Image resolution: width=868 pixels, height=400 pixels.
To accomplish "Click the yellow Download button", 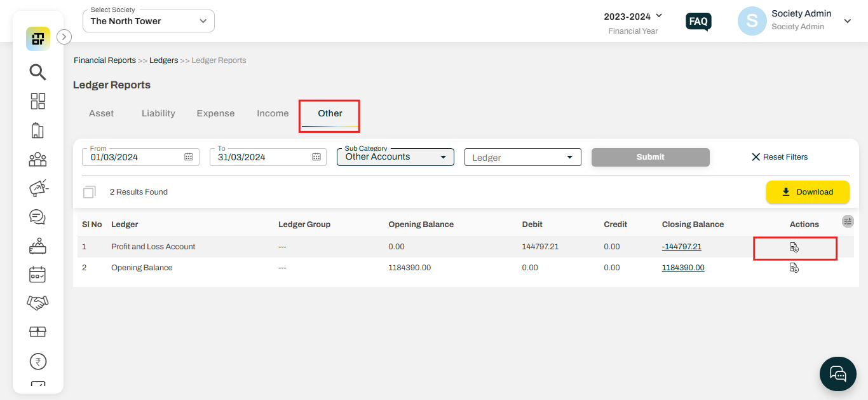I will tap(808, 191).
